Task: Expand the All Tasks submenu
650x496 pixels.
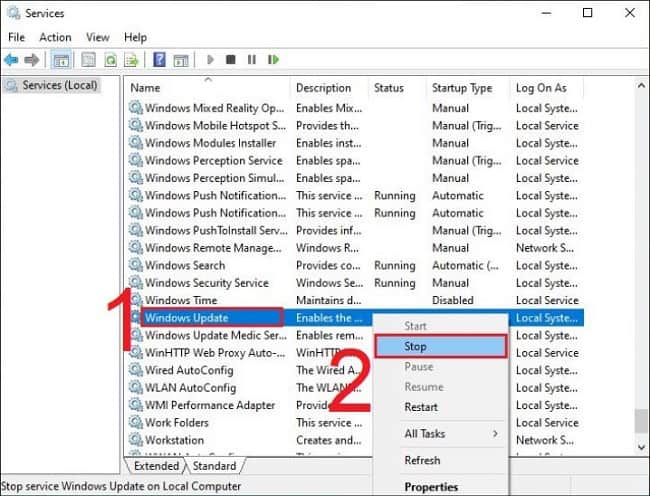Action: pyautogui.click(x=440, y=433)
